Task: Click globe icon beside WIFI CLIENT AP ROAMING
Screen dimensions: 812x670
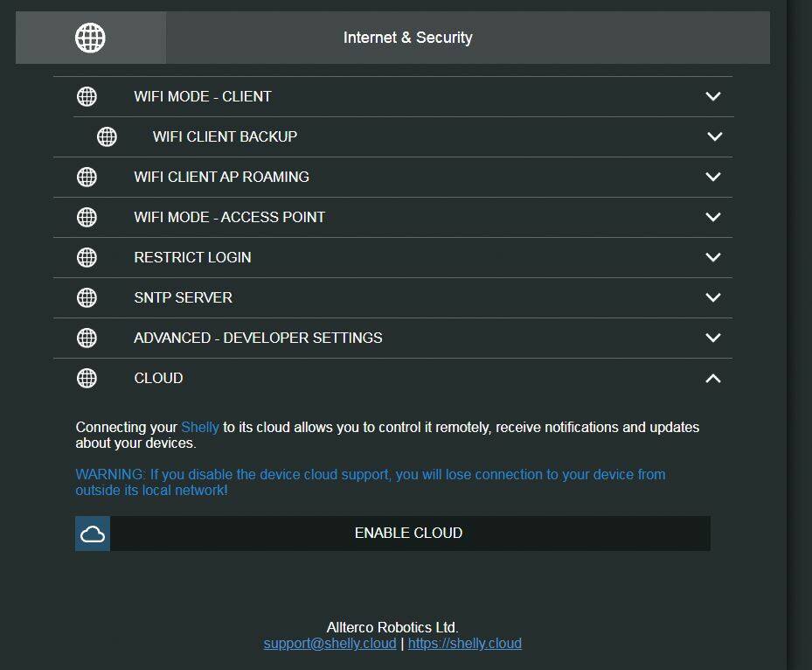Action: coord(87,177)
